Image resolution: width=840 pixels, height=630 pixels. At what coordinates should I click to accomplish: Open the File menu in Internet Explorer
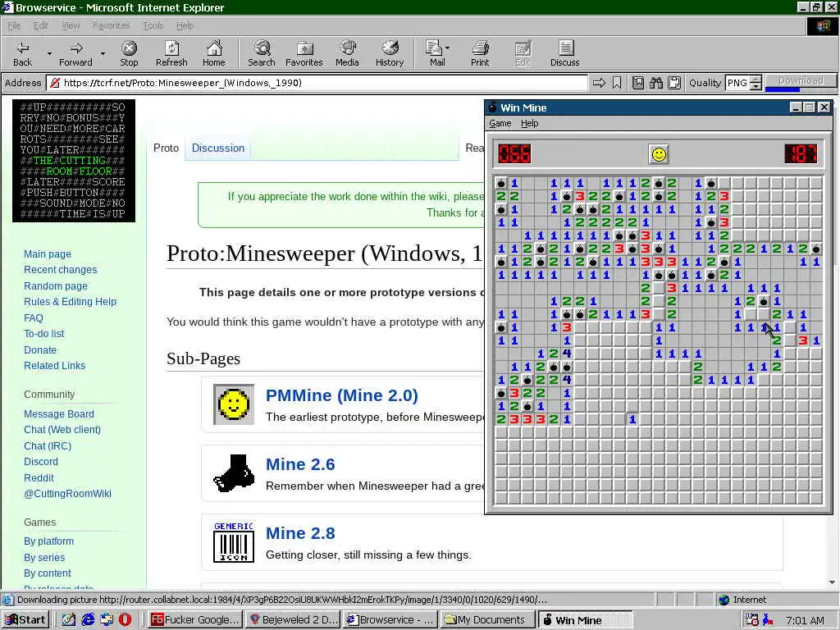click(x=14, y=25)
